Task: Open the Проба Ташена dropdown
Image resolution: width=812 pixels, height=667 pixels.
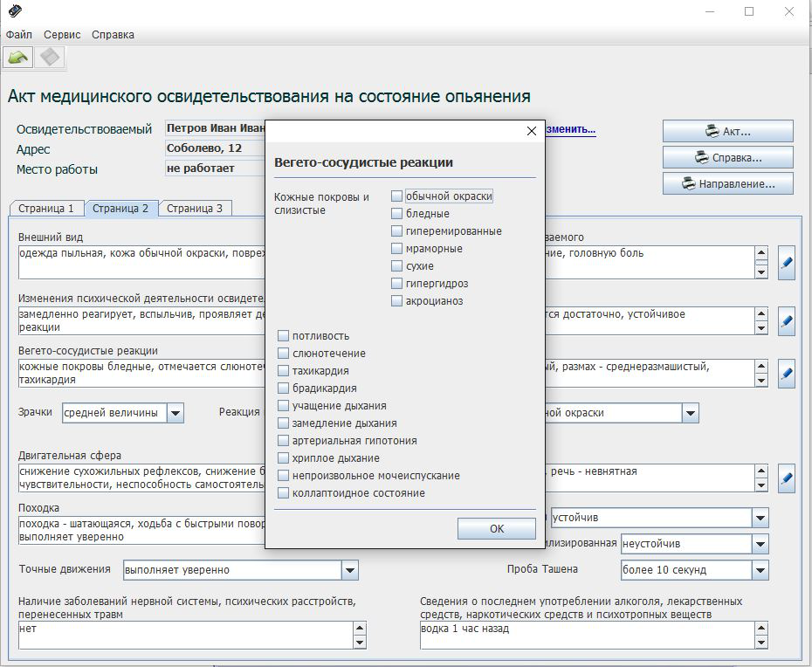Action: tap(760, 570)
